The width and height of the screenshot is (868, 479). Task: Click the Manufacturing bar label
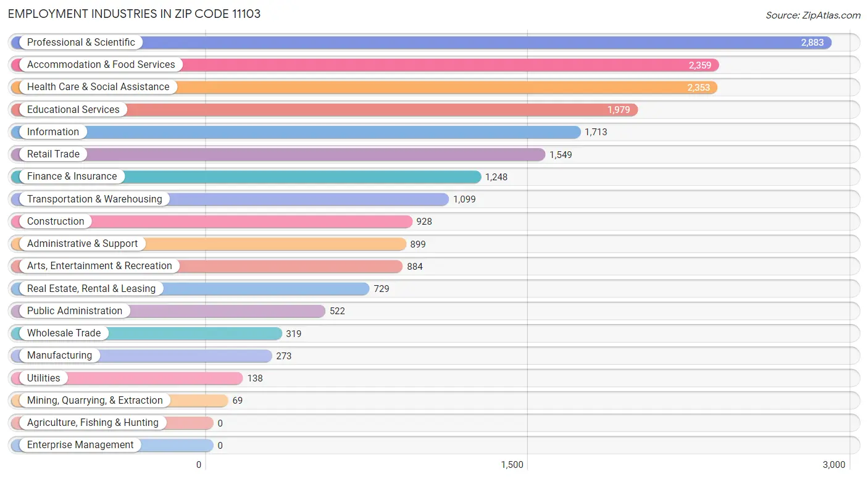(x=59, y=356)
